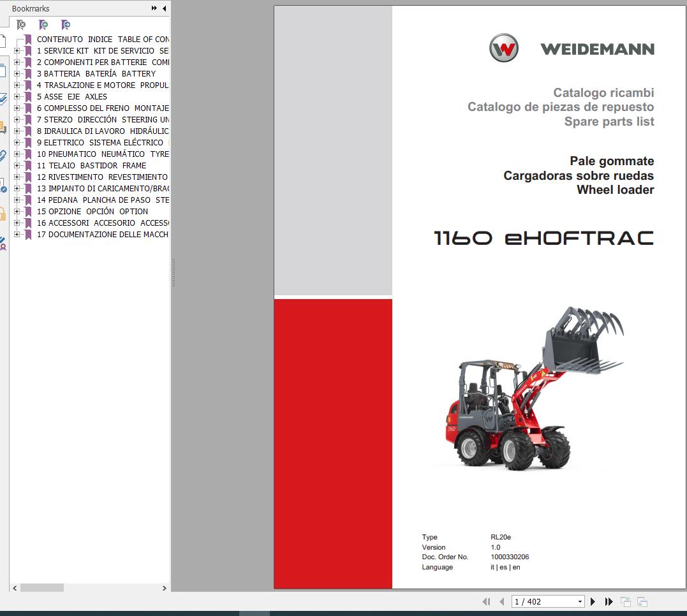687x616 pixels.
Task: Expand all bookmarks with double-arrow icon
Action: coord(154,8)
